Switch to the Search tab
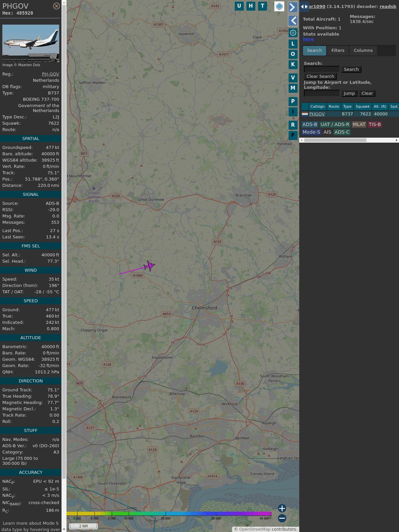Image resolution: width=399 pixels, height=532 pixels. tap(315, 51)
